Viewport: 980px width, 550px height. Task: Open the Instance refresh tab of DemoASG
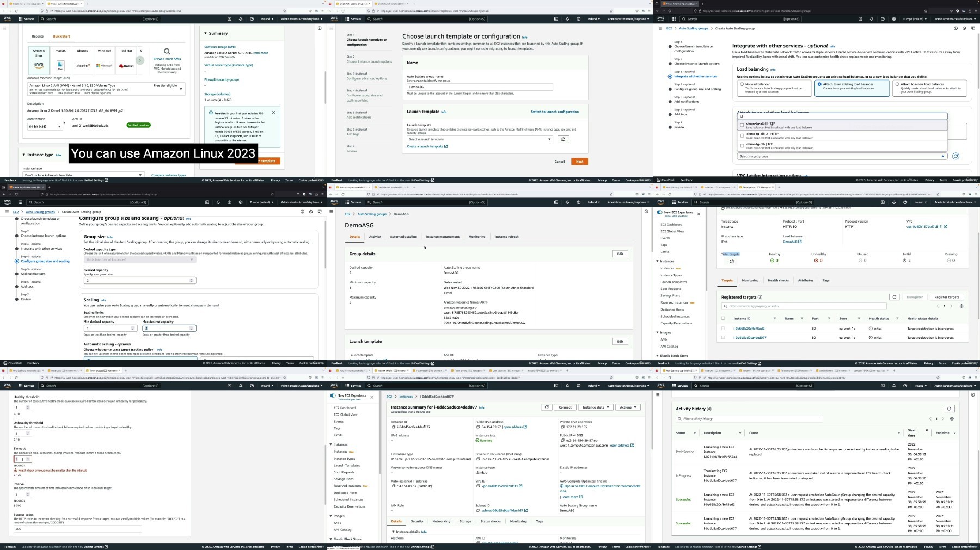pos(506,237)
